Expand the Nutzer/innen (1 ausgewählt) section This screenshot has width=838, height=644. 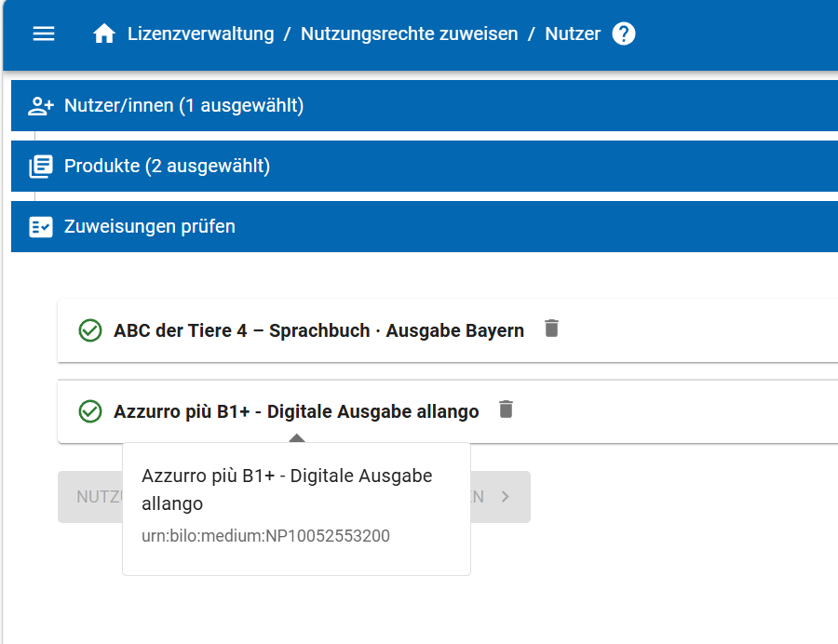[184, 106]
